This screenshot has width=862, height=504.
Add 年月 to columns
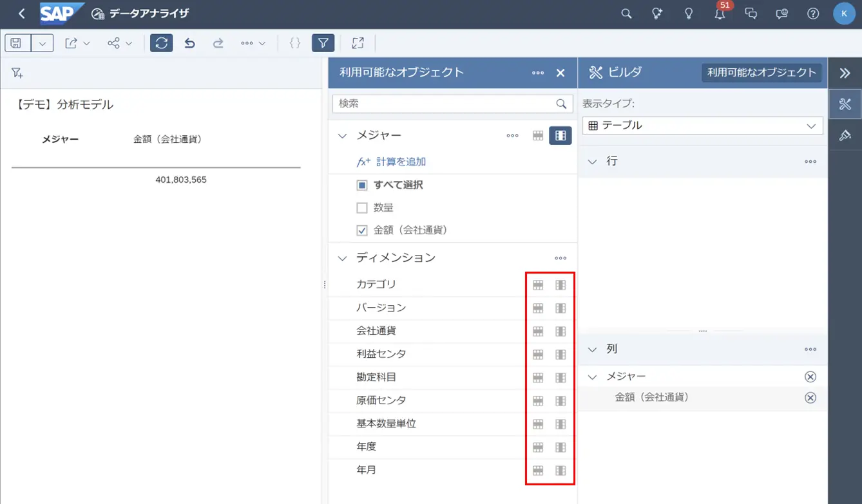coord(560,471)
